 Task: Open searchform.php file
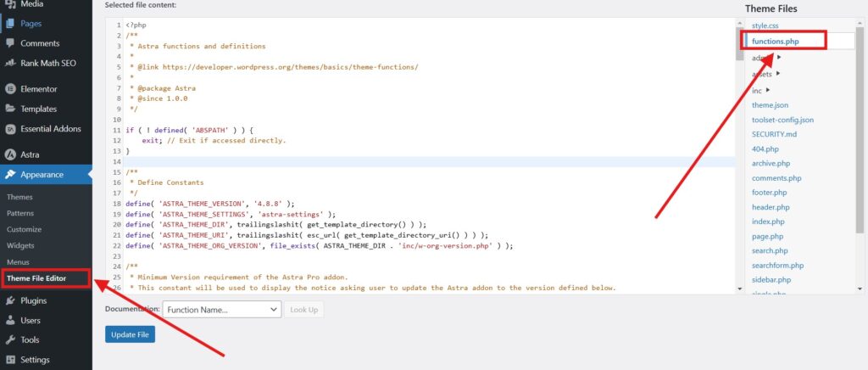[778, 266]
